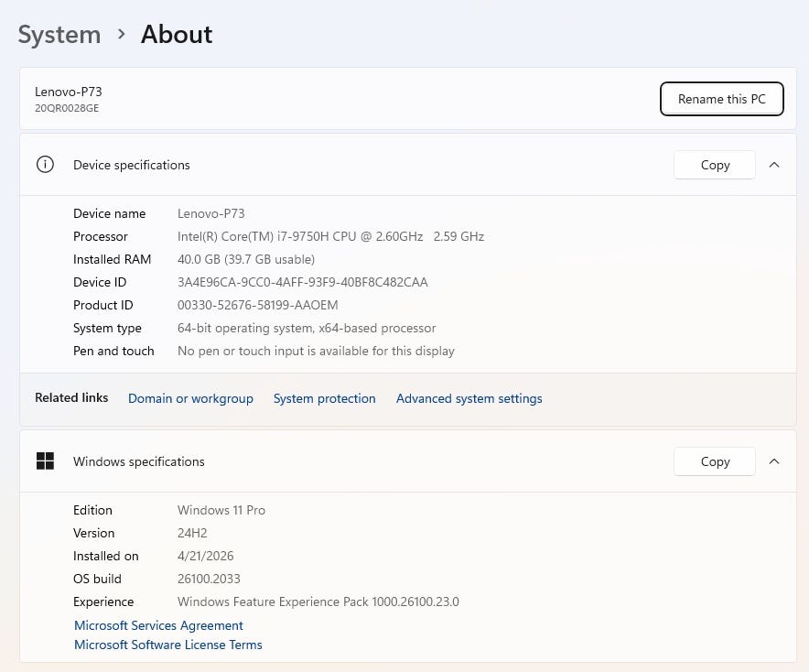This screenshot has height=672, width=809.
Task: Open the System protection link
Action: pyautogui.click(x=324, y=398)
